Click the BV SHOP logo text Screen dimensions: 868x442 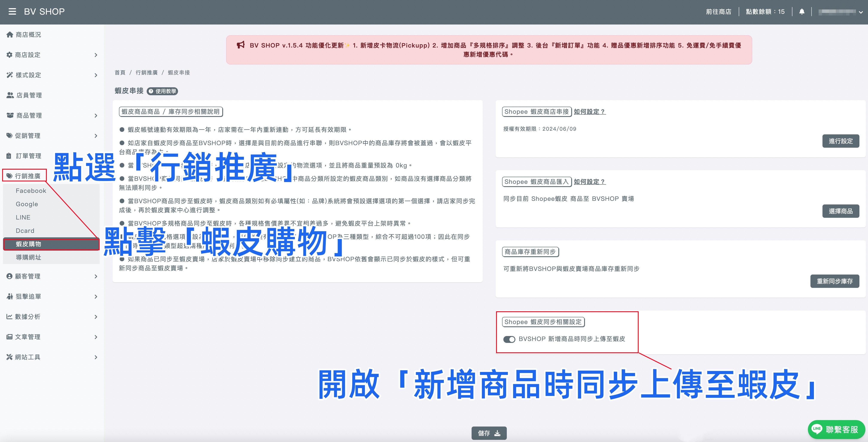tap(44, 11)
